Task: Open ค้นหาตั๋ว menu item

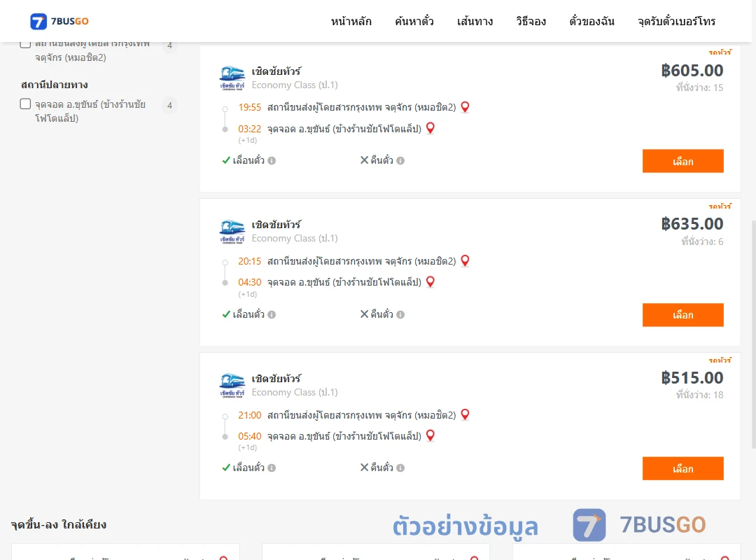Action: [414, 21]
